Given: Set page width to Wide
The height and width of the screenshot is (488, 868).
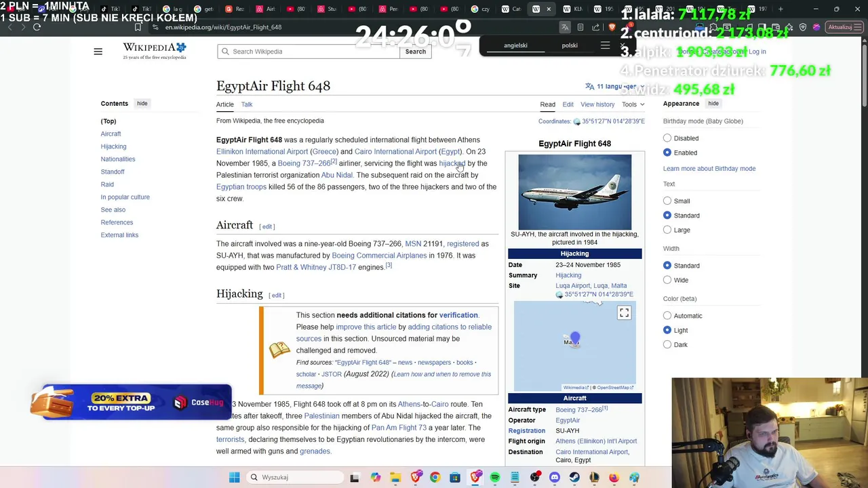Looking at the screenshot, I should tap(667, 280).
